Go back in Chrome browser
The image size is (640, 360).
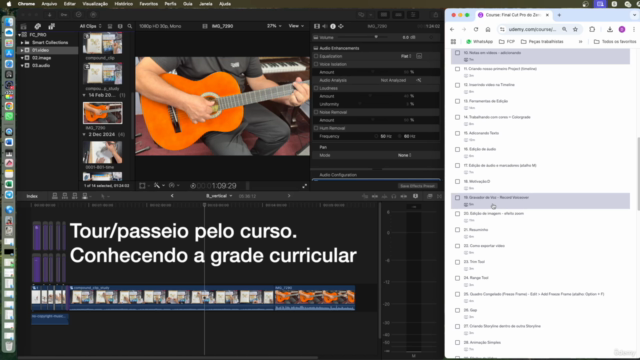[x=452, y=29]
